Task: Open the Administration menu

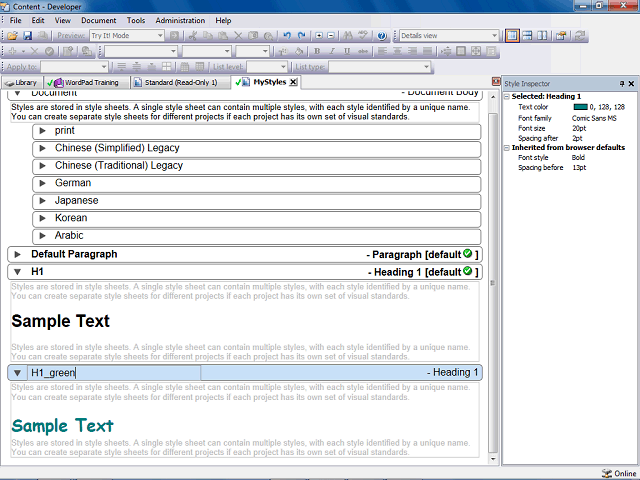Action: (x=180, y=20)
